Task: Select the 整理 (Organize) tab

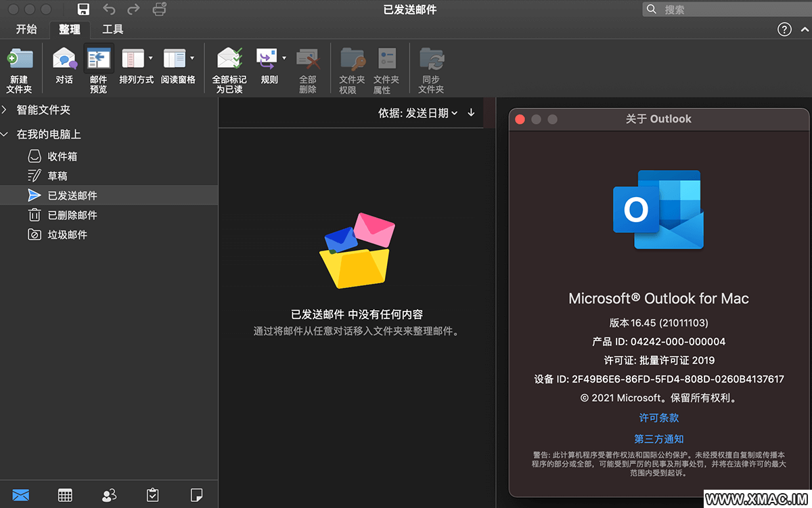Action: (x=69, y=29)
